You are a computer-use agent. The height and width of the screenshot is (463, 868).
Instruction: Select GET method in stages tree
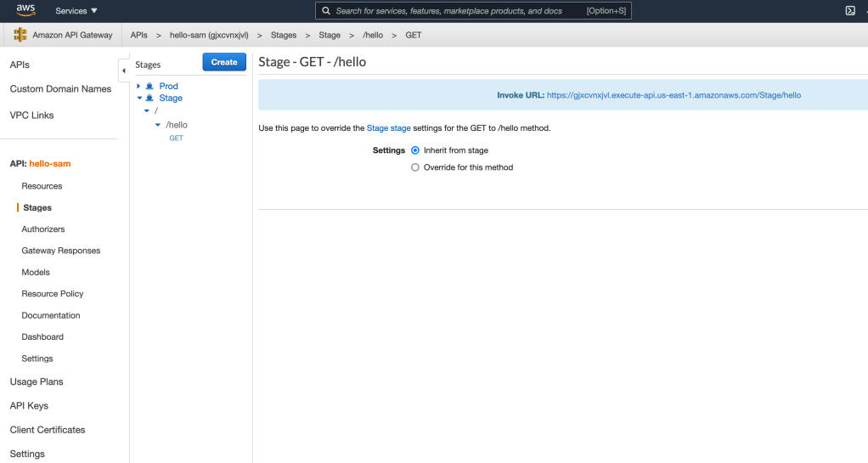[x=176, y=138]
